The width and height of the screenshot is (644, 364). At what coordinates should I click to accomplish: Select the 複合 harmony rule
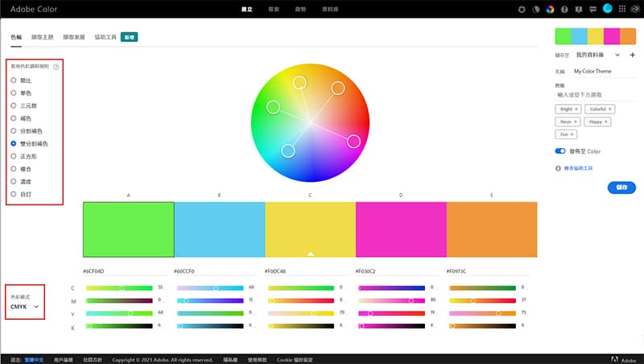point(21,169)
